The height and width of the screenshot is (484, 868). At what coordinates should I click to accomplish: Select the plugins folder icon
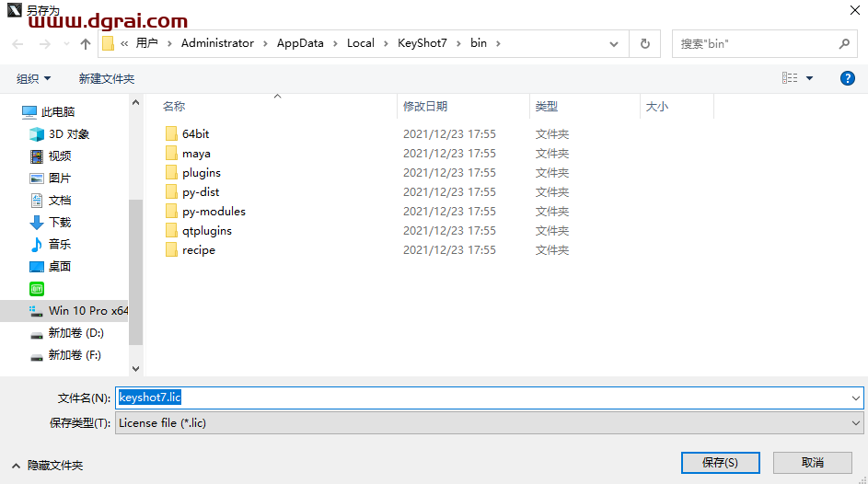[x=171, y=172]
